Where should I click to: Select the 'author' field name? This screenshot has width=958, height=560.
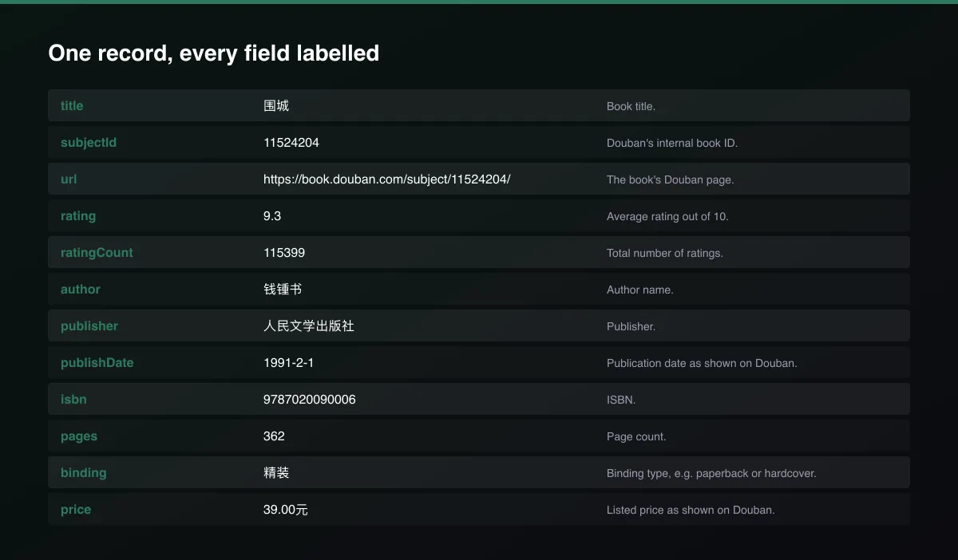[81, 289]
